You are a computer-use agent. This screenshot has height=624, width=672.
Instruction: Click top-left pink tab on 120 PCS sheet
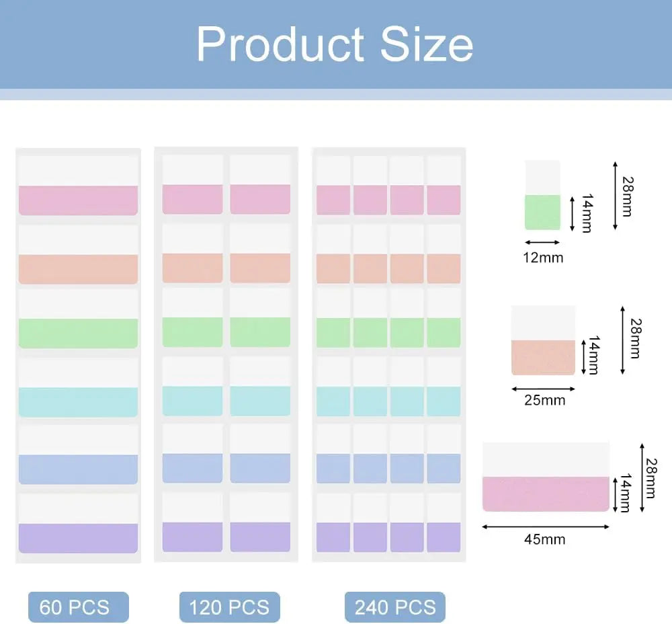pyautogui.click(x=192, y=199)
